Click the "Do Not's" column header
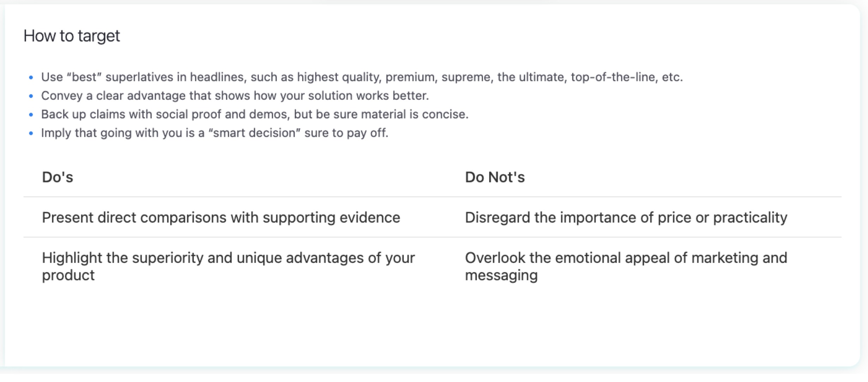Image resolution: width=868 pixels, height=382 pixels. tap(495, 177)
